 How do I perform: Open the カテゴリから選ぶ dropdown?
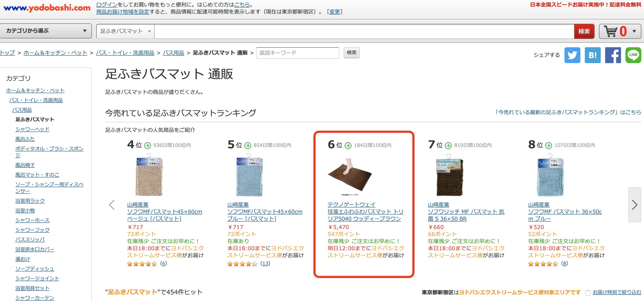(x=46, y=31)
